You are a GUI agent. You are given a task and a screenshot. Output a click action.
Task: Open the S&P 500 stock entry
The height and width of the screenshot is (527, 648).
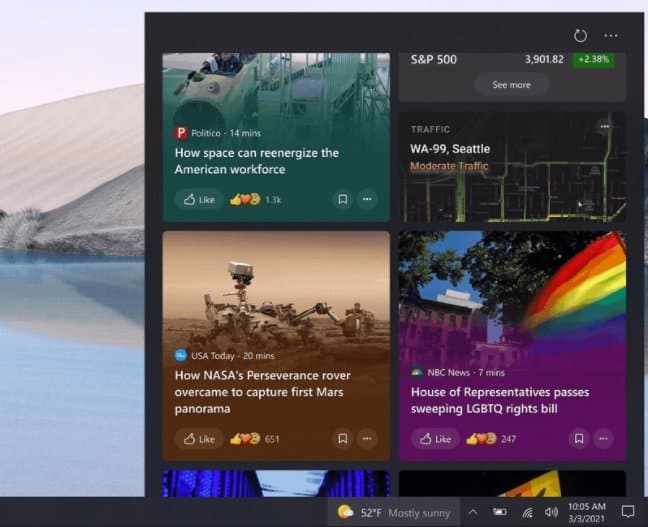512,60
